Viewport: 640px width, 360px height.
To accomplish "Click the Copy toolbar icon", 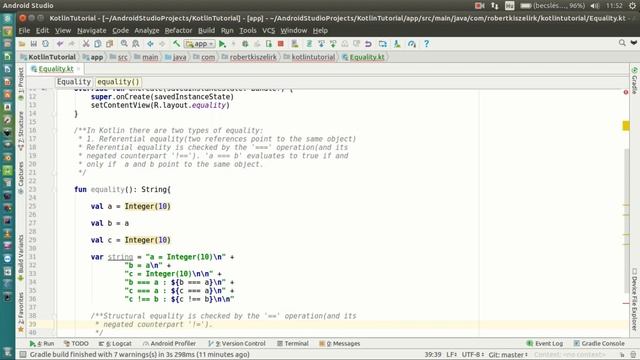I will pyautogui.click(x=98, y=44).
